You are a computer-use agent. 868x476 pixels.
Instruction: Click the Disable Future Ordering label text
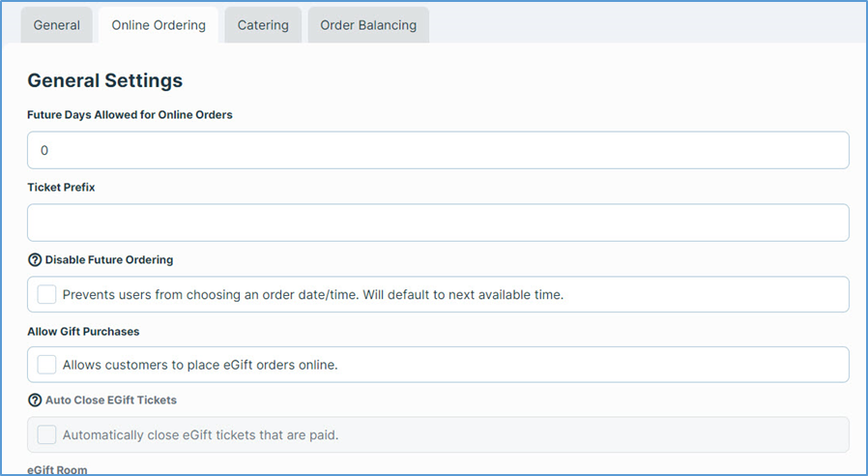[x=109, y=260]
